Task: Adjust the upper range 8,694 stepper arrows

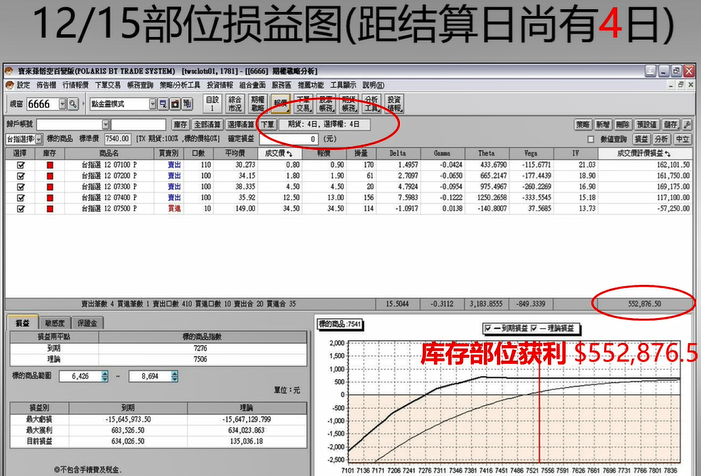Action: [x=174, y=376]
